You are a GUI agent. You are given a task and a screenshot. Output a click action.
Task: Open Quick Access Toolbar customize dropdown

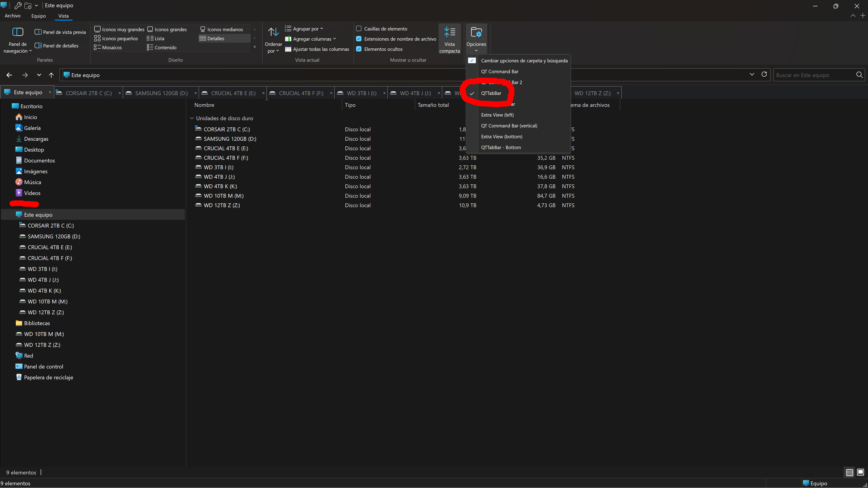[x=36, y=5]
